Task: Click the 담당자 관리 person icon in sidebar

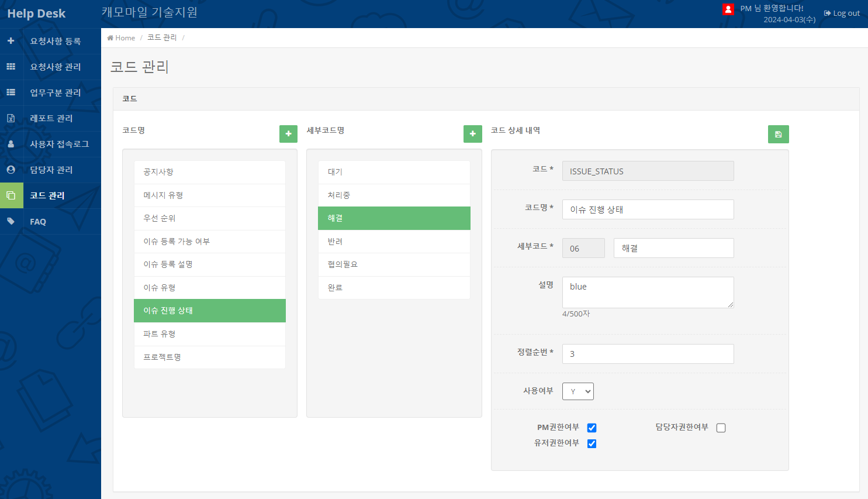Action: (x=11, y=170)
